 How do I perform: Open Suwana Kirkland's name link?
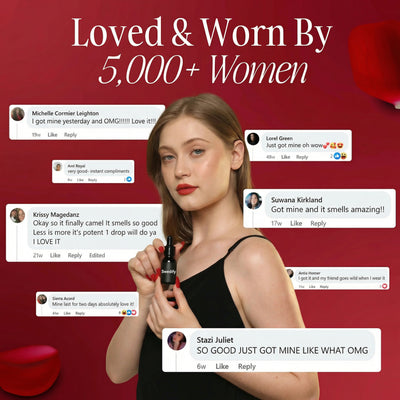pos(296,200)
